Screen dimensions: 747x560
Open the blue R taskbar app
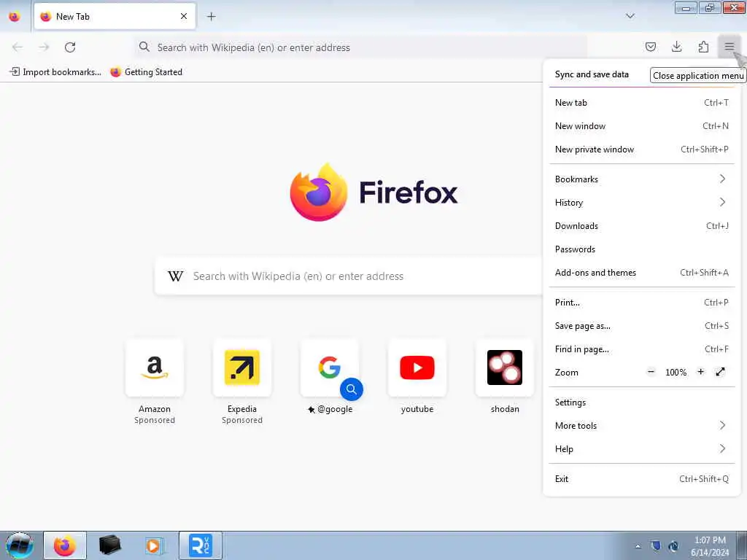coord(200,545)
